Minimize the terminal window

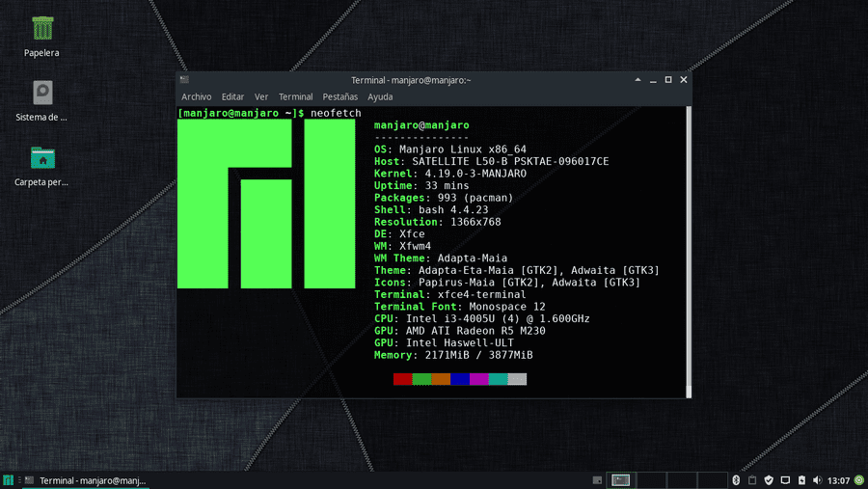click(x=653, y=80)
